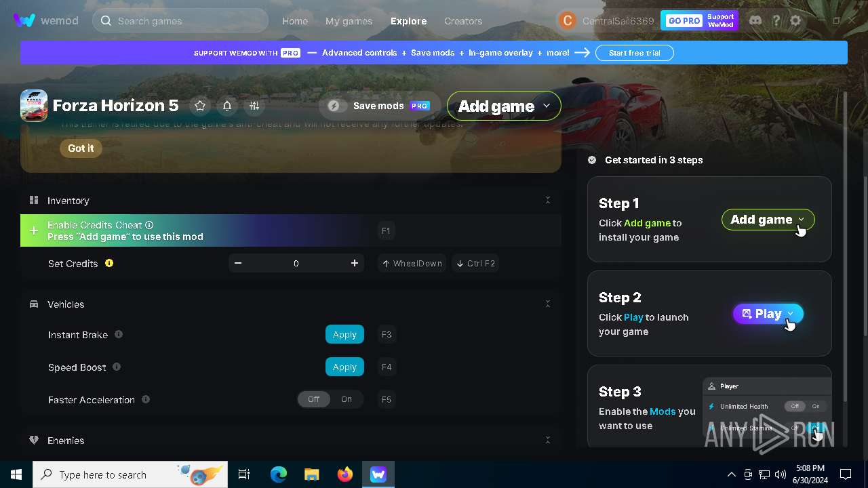Click the Windows search box

pyautogui.click(x=130, y=474)
